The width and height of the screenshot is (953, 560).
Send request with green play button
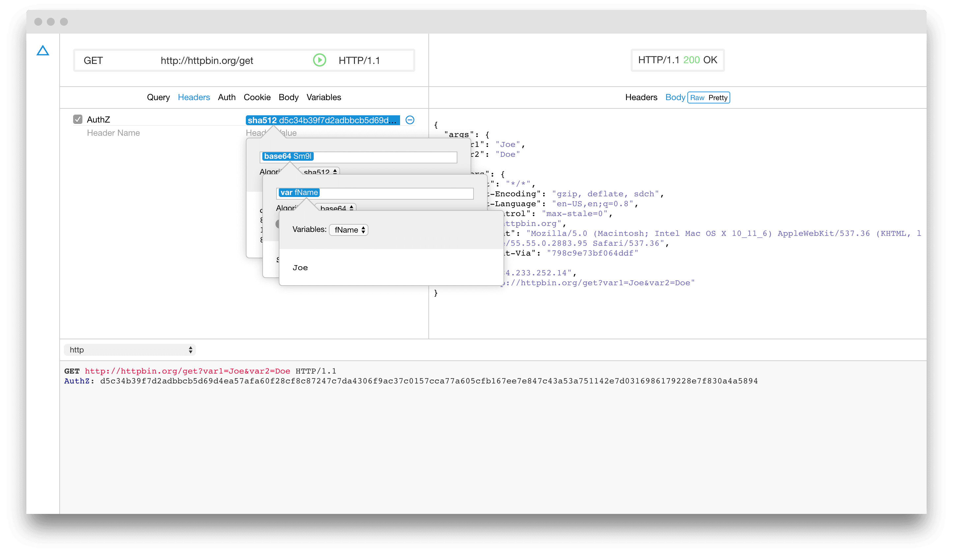[x=320, y=60]
